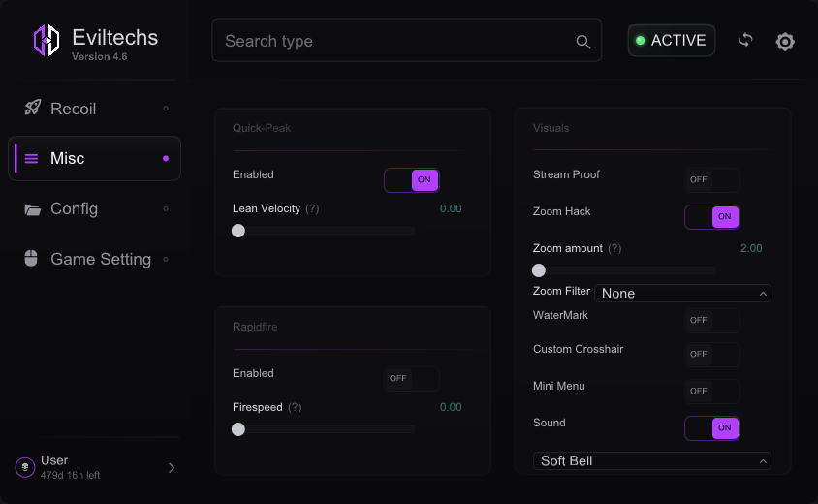Screen dimensions: 818x504
Task: Expand the User profile chevron arrow
Action: coord(172,468)
